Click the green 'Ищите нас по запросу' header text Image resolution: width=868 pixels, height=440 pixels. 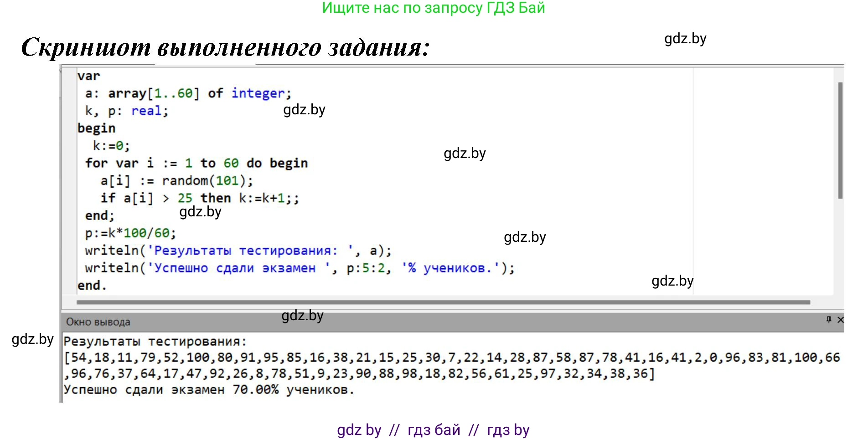[x=433, y=8]
